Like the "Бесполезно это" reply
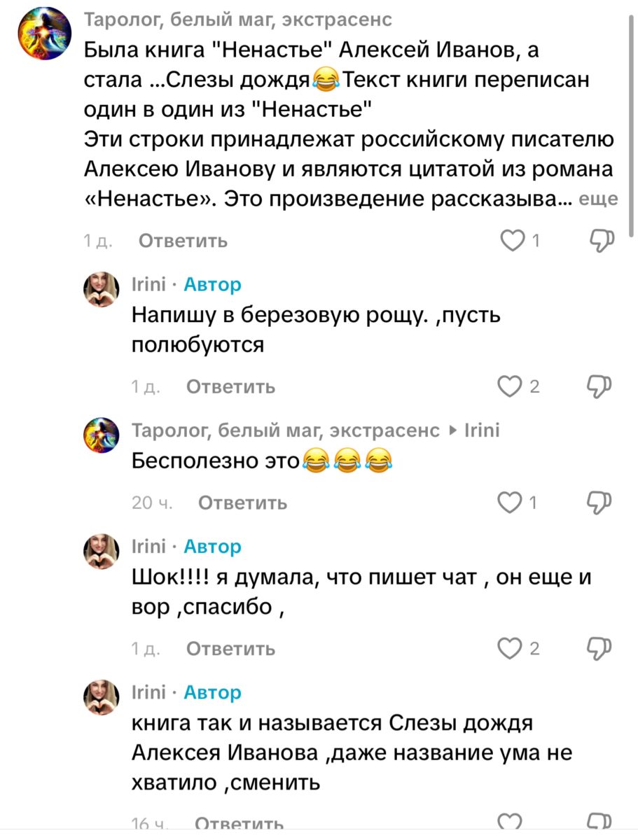 click(x=508, y=502)
